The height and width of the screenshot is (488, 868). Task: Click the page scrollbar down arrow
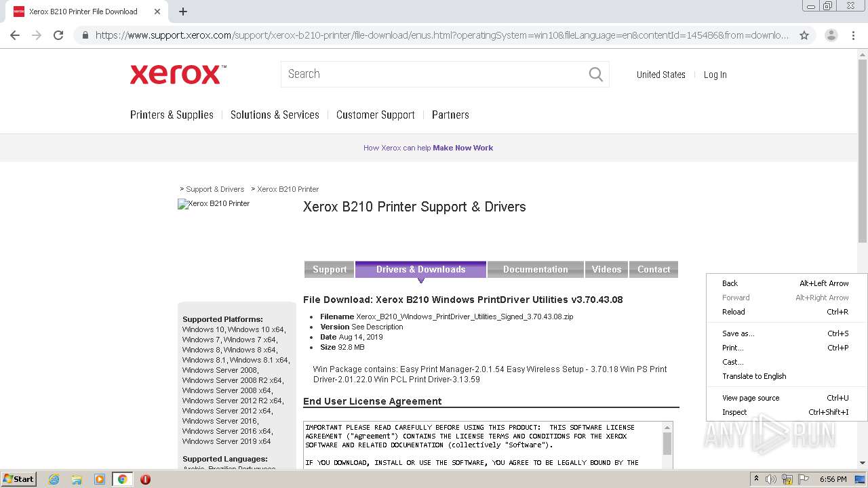tap(863, 463)
